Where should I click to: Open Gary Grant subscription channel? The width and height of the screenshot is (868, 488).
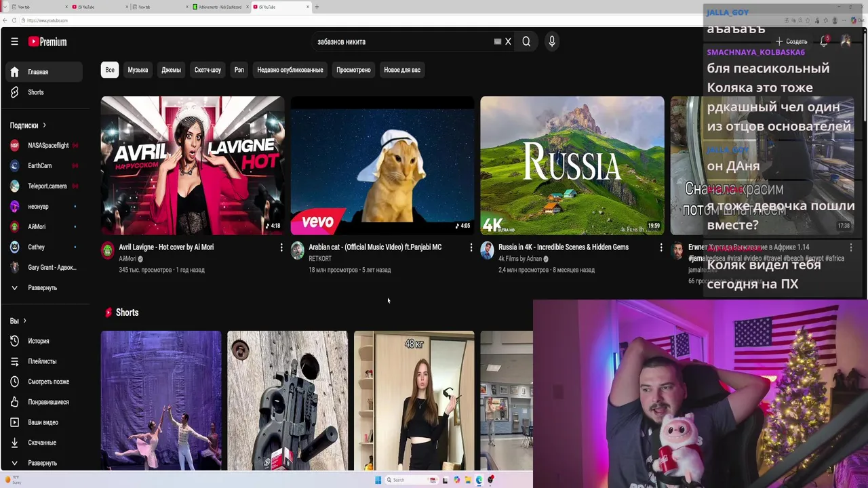point(44,267)
